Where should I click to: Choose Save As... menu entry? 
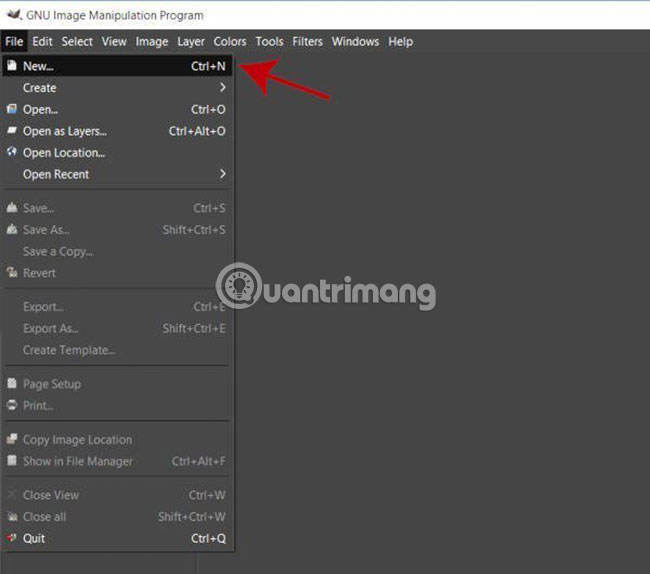117,229
